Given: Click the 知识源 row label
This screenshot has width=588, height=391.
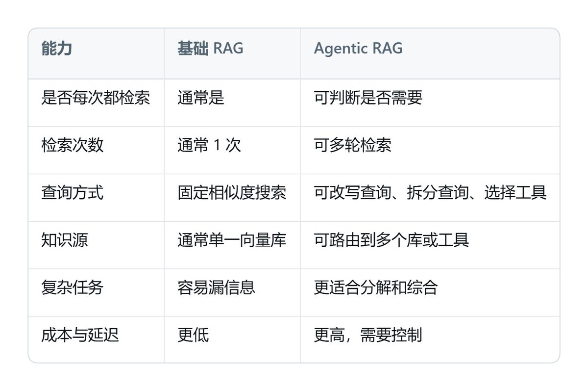Looking at the screenshot, I should 65,240.
